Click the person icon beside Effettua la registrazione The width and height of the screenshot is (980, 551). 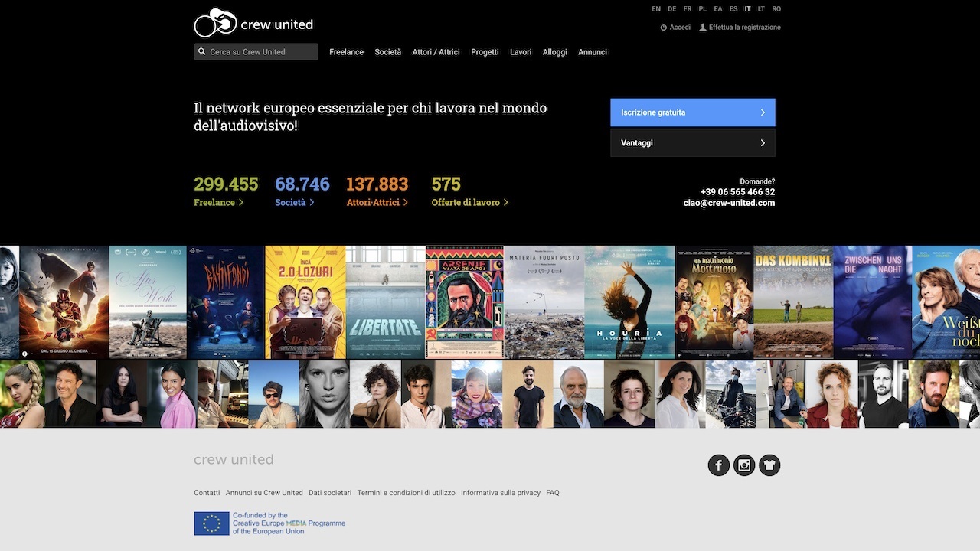point(702,27)
